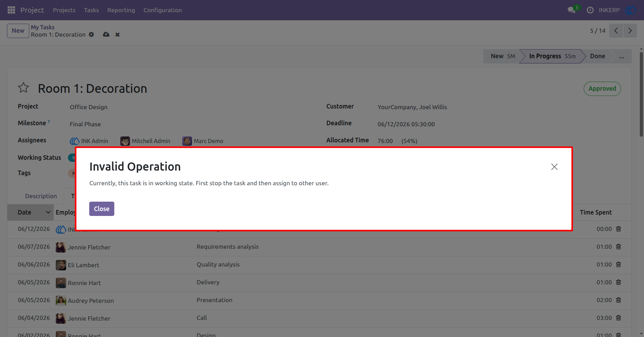Click the vertical page scrollbar
Screen dimensions: 644x337
tap(641, 94)
